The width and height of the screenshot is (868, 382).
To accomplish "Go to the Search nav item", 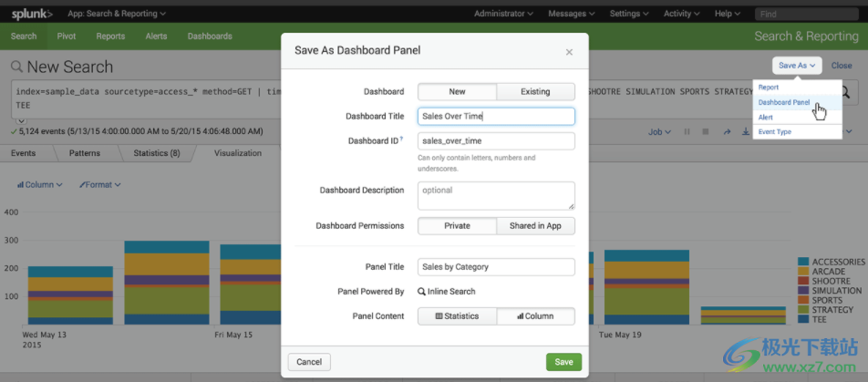I will pyautogui.click(x=24, y=36).
